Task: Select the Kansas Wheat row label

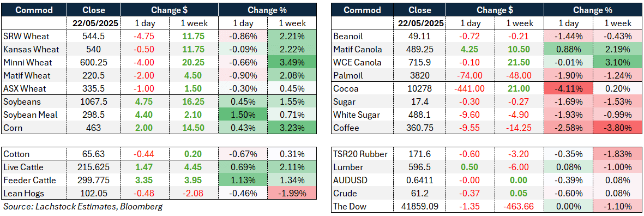Action: [x=31, y=49]
